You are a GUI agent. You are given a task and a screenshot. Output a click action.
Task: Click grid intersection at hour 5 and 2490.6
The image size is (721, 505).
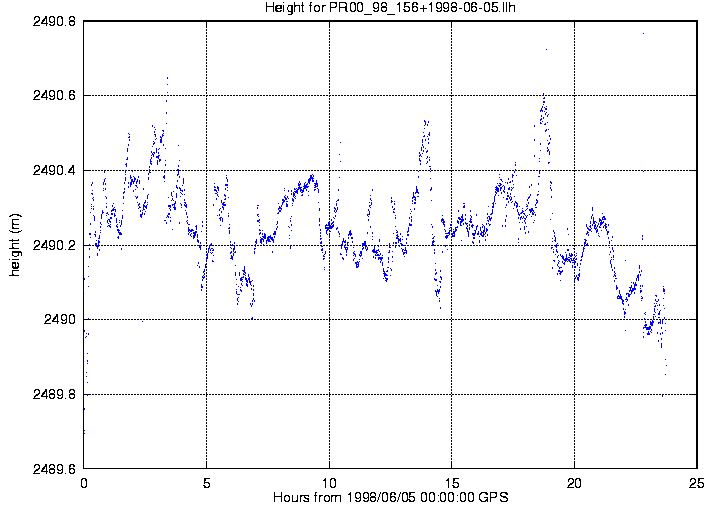[x=207, y=96]
